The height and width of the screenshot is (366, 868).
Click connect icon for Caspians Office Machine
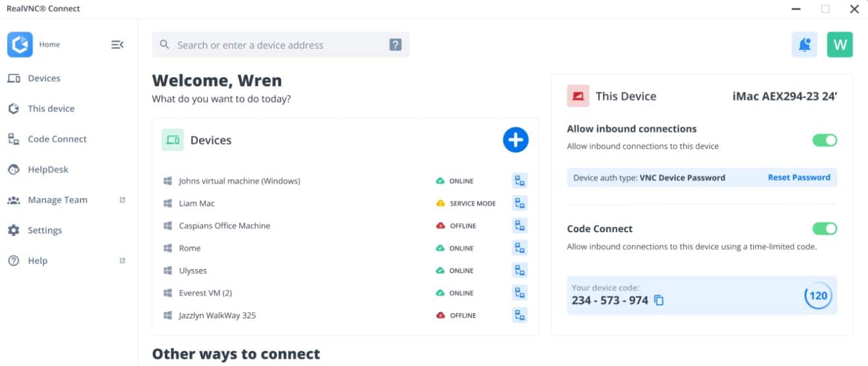pyautogui.click(x=520, y=226)
